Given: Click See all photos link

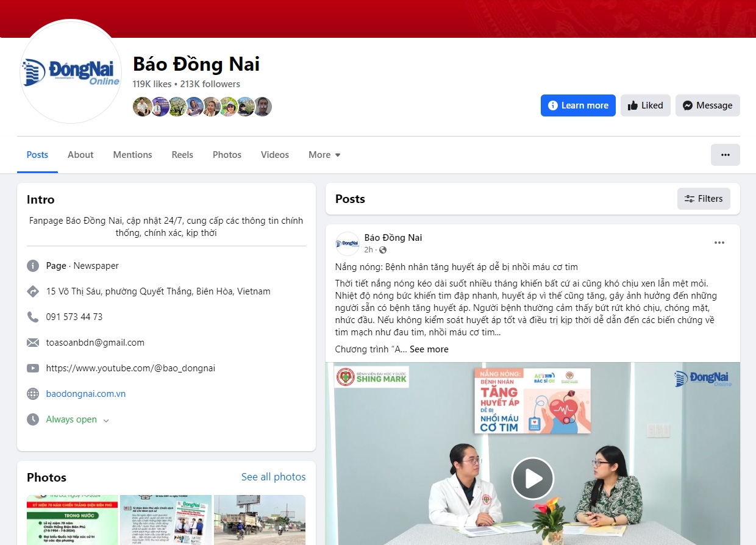Looking at the screenshot, I should click(274, 477).
